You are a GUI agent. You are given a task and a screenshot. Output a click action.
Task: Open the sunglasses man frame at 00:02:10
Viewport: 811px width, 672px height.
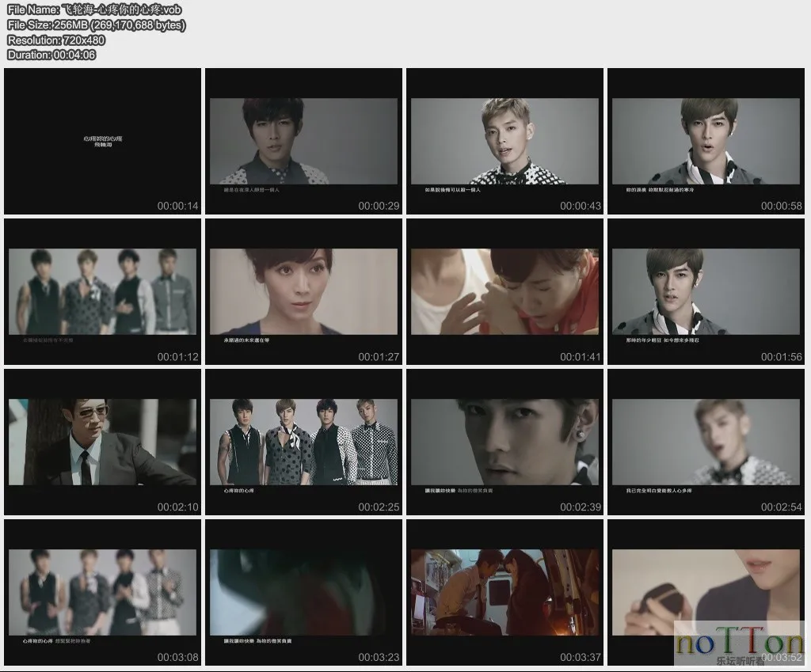(103, 442)
